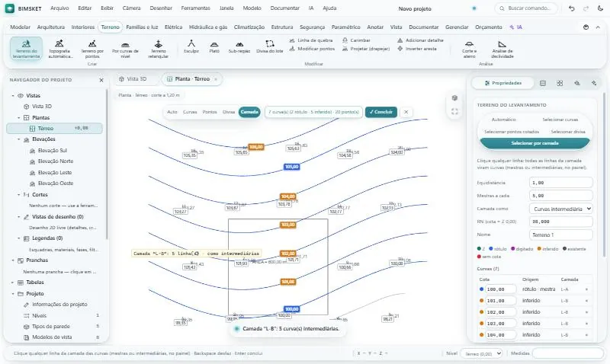Collapse the ribbon chevron
This screenshot has height=364, width=610.
pyautogui.click(x=598, y=27)
